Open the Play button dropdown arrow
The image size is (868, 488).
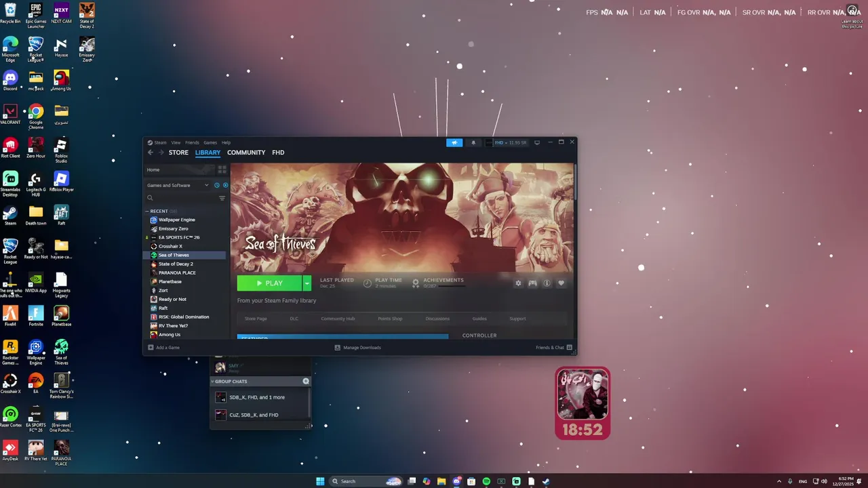pyautogui.click(x=307, y=283)
